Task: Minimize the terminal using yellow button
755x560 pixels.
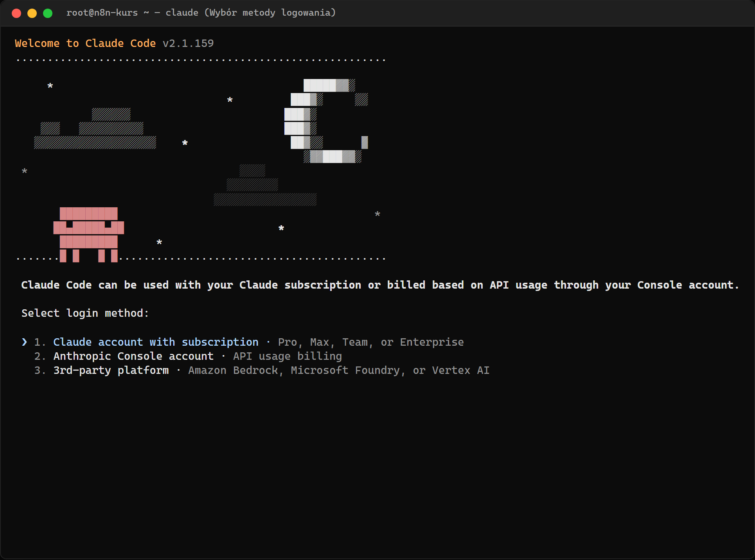Action: coord(32,13)
